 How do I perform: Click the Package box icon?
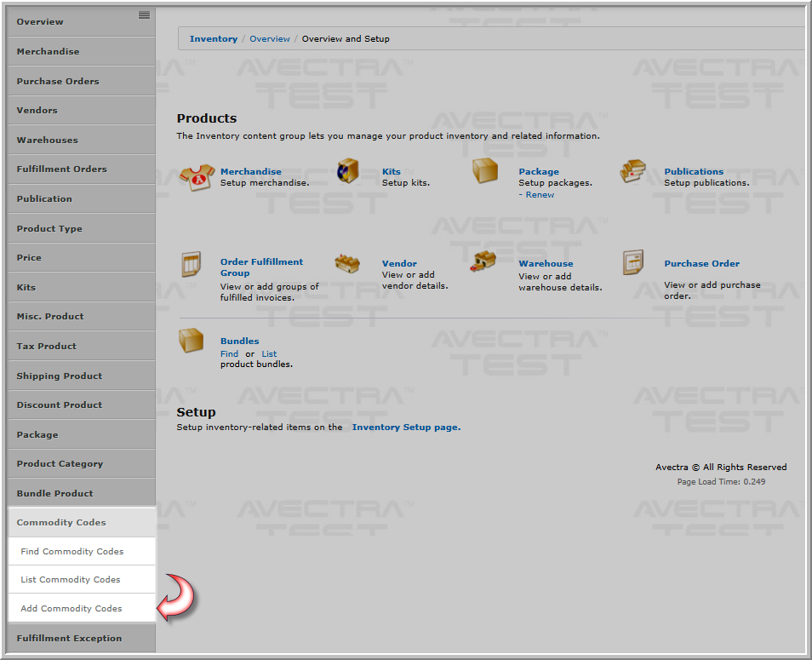485,170
